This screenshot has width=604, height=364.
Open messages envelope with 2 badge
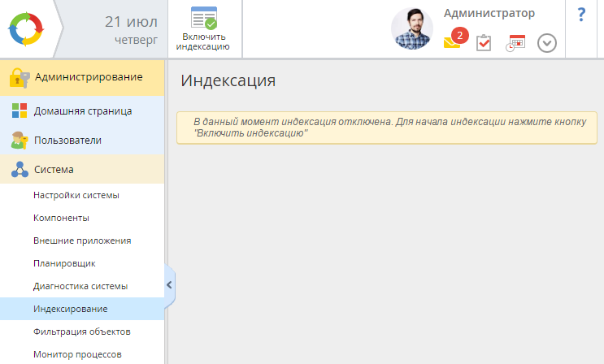[x=455, y=38]
